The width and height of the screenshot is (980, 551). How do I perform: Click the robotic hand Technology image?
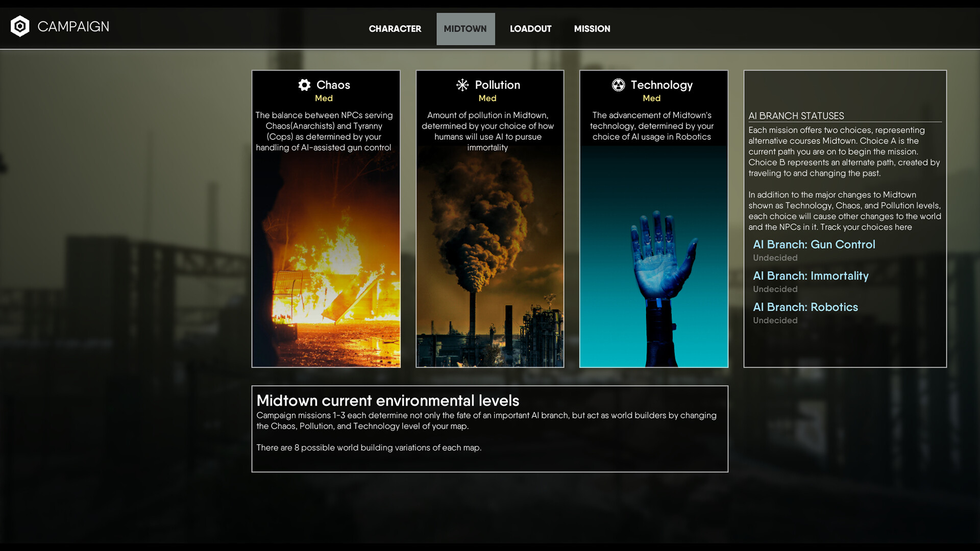point(654,257)
